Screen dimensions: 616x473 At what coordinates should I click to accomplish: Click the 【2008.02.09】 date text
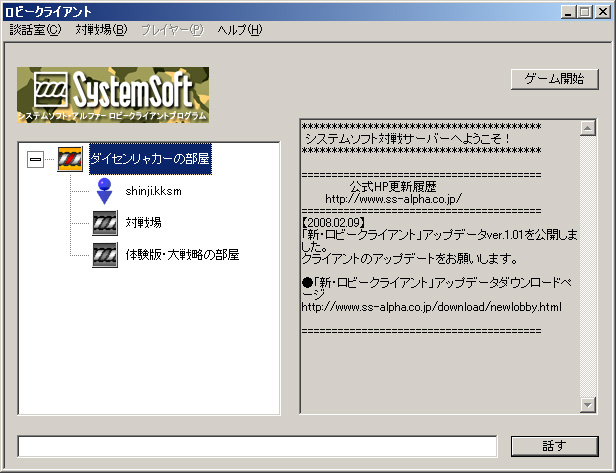click(334, 223)
